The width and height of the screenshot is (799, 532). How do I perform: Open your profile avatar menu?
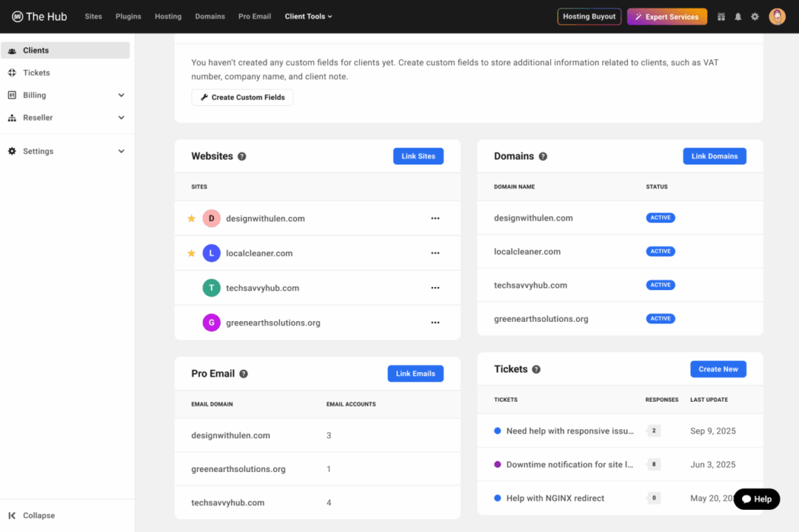click(777, 15)
